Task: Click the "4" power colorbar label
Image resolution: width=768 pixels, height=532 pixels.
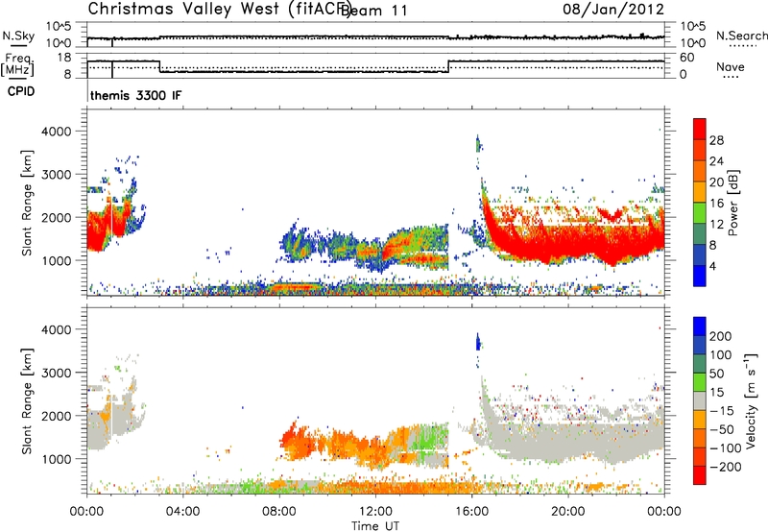Action: (x=713, y=266)
